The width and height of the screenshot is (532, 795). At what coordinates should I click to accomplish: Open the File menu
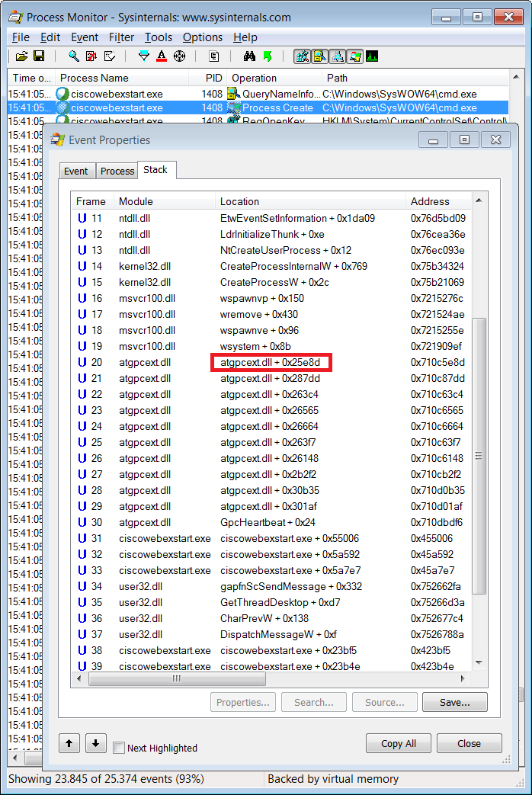[21, 37]
